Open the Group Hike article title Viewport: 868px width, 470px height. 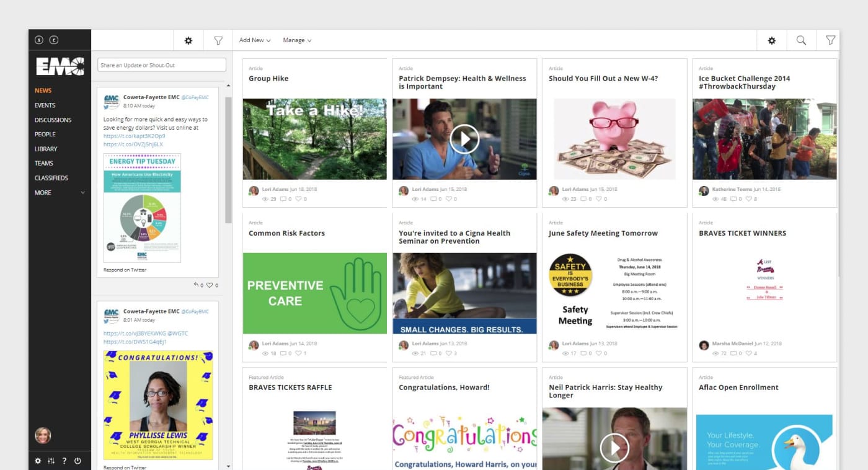[268, 79]
